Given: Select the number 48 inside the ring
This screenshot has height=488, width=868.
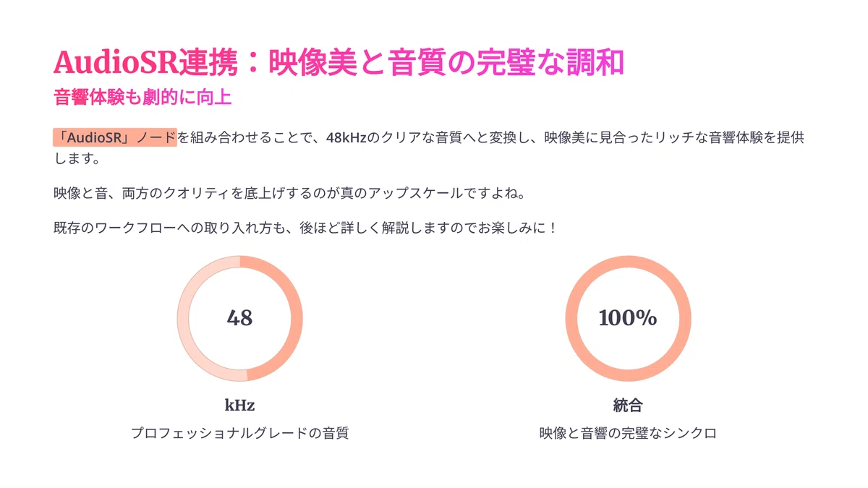Looking at the screenshot, I should (x=240, y=317).
